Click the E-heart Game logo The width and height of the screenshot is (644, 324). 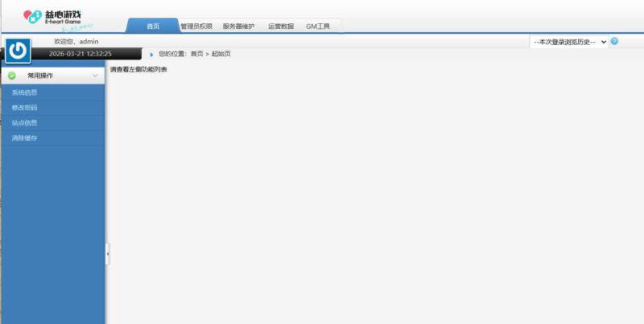click(x=58, y=17)
